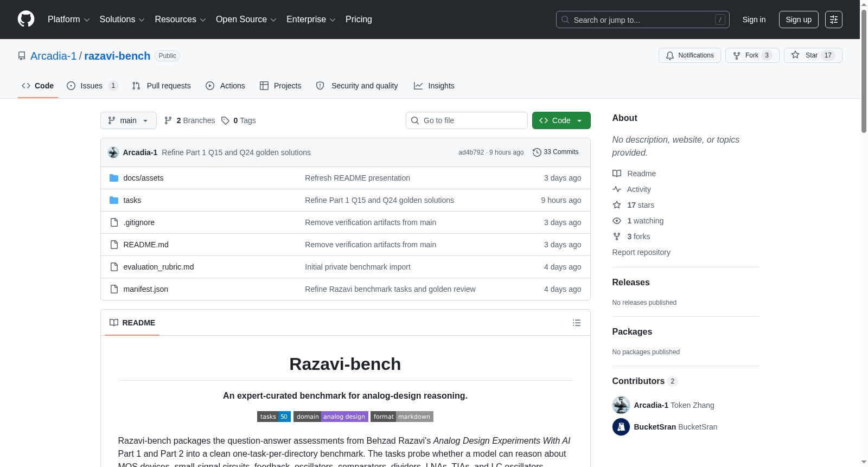Star the razavi-bench repository
Screen dimensions: 868x467
click(813, 55)
